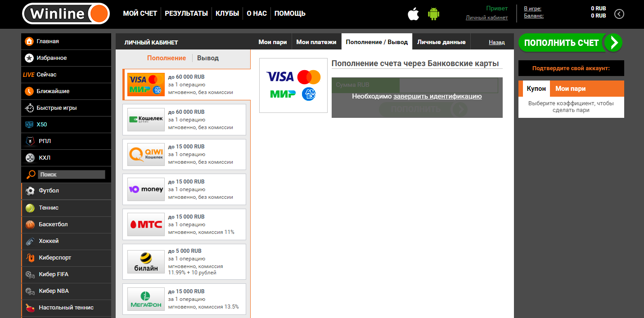644x318 pixels.
Task: Click the orange magnifier search icon
Action: (x=30, y=175)
